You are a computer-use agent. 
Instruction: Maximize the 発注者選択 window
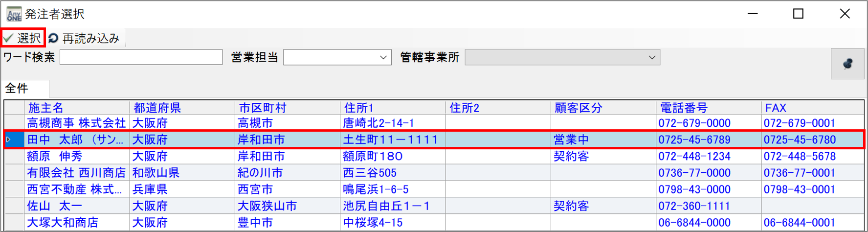click(798, 14)
